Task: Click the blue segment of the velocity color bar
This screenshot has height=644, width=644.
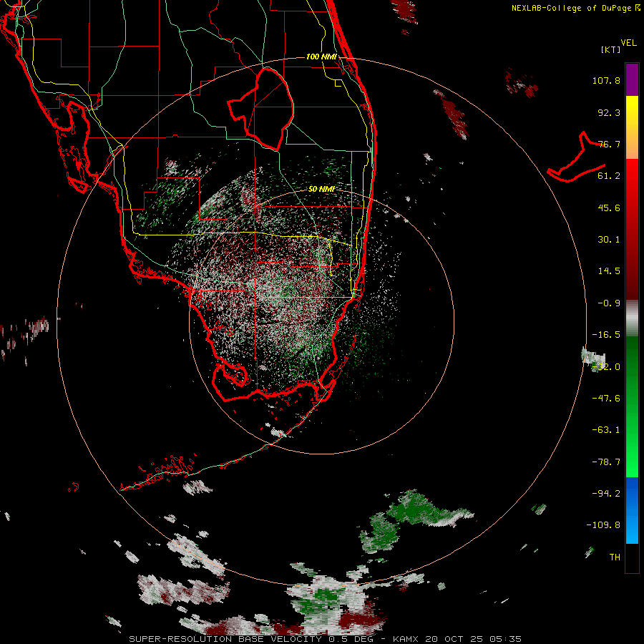Action: tap(632, 510)
